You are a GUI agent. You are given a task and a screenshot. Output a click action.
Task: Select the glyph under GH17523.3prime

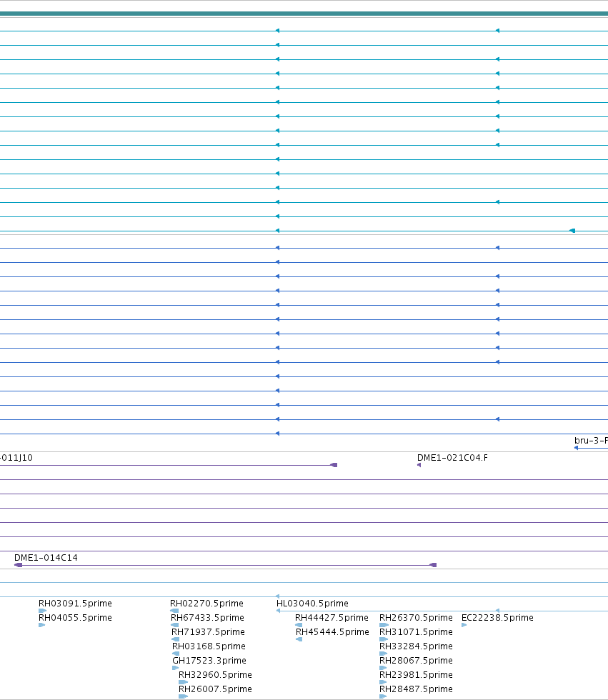pos(176,668)
